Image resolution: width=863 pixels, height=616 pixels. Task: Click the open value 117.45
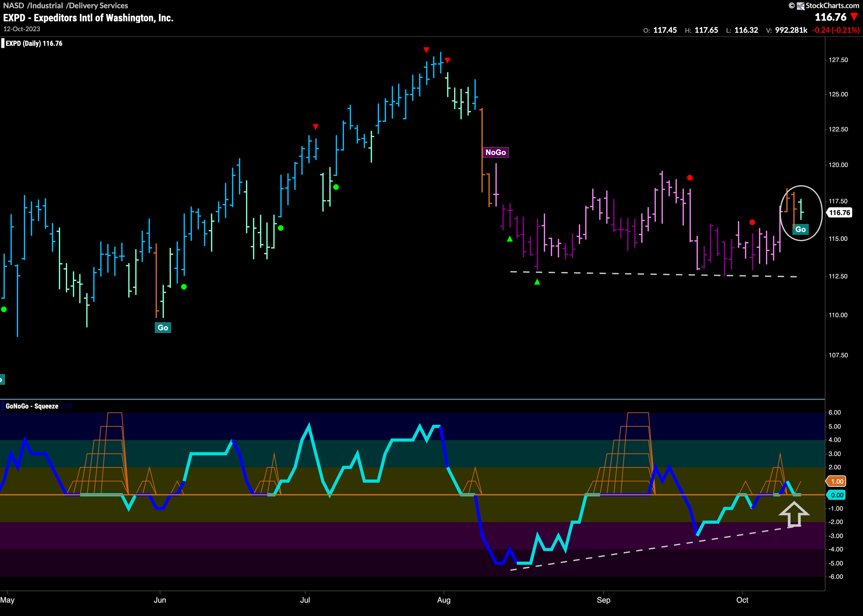point(665,30)
